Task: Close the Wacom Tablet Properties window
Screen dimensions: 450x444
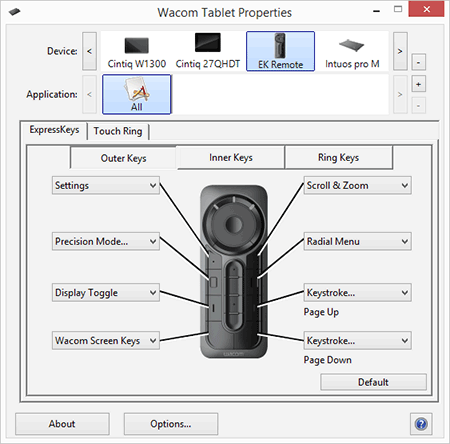Action: (426, 9)
